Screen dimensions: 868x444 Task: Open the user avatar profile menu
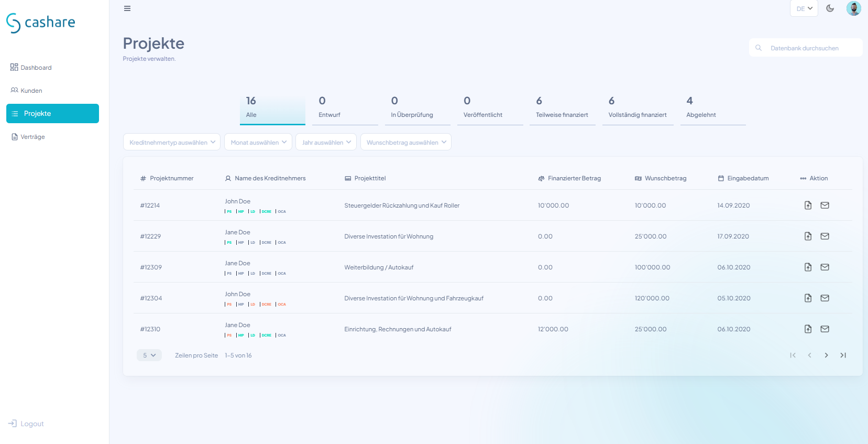[854, 8]
